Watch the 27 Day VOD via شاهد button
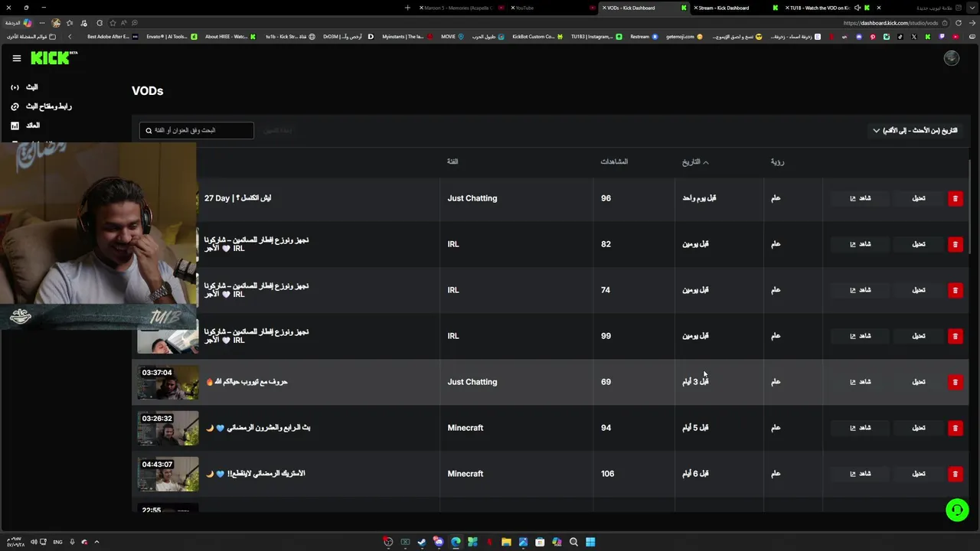Viewport: 980px width, 551px height. tap(861, 198)
